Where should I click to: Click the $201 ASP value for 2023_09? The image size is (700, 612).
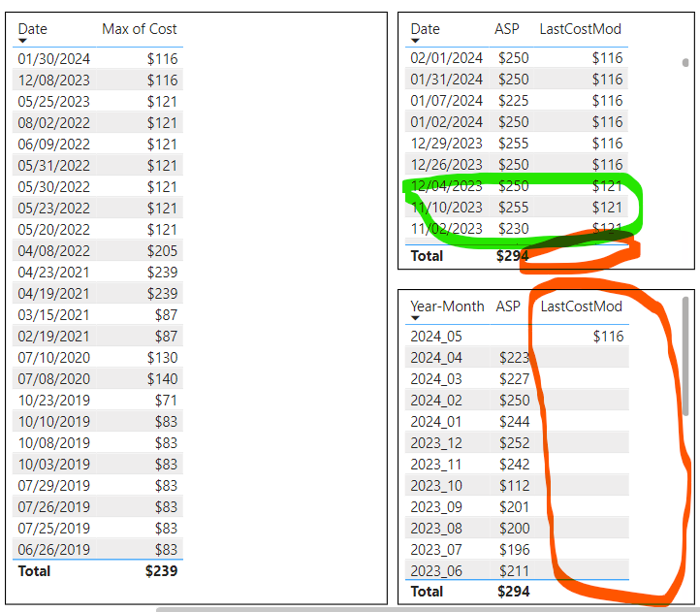(514, 506)
